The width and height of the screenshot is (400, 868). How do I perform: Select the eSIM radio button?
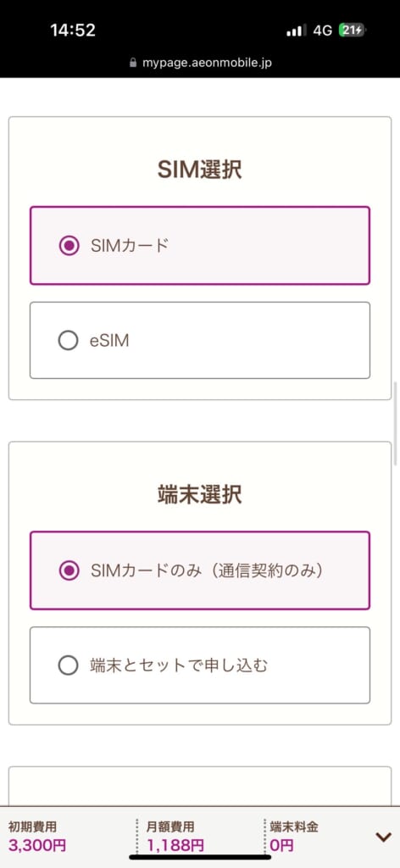click(69, 341)
